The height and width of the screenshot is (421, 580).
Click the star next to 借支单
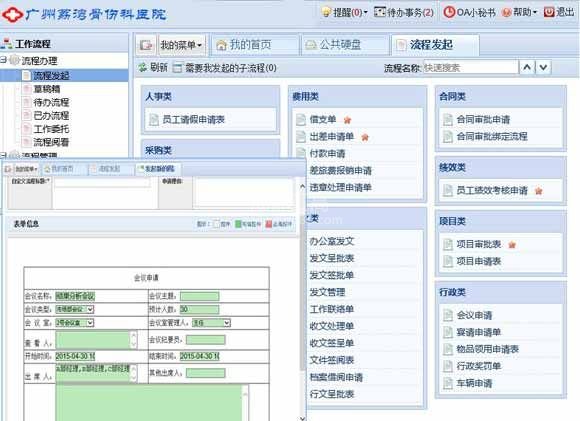(347, 120)
